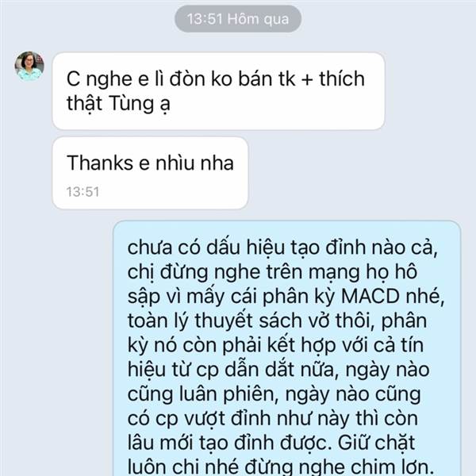Click line 'toàn lý thuyết sách vở thôi'
Viewport: 476px width, 476px height.
tap(277, 321)
